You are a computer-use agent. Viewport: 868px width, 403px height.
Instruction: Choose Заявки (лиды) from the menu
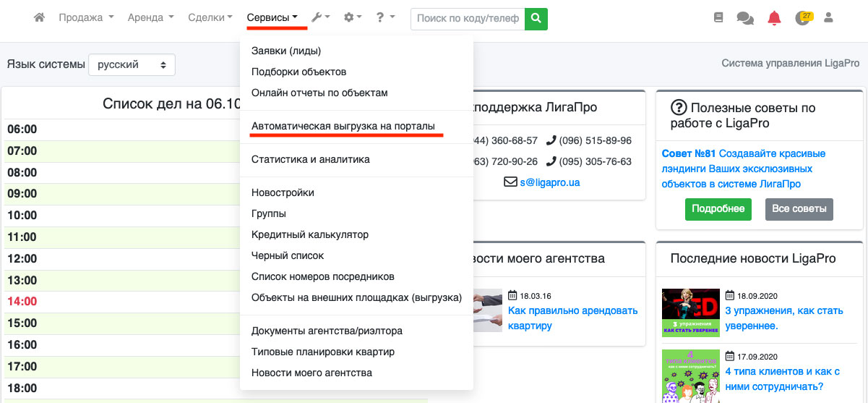tap(286, 51)
